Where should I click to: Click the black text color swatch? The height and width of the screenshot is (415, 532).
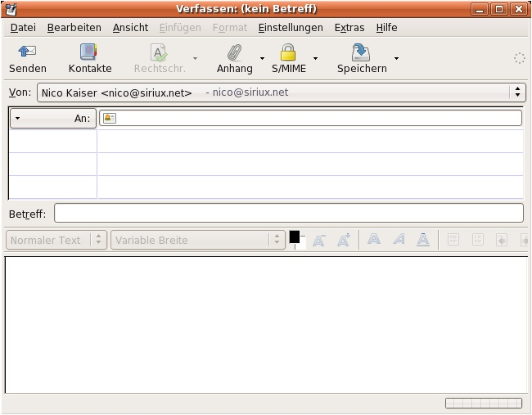pyautogui.click(x=294, y=237)
